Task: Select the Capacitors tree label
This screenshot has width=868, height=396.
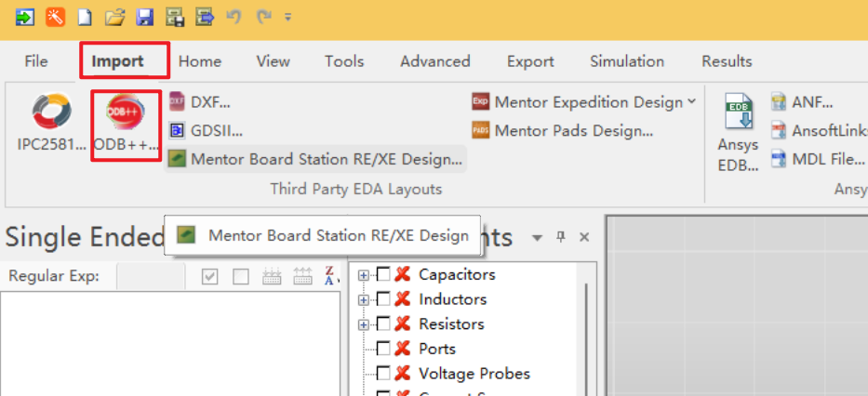Action: coord(457,274)
